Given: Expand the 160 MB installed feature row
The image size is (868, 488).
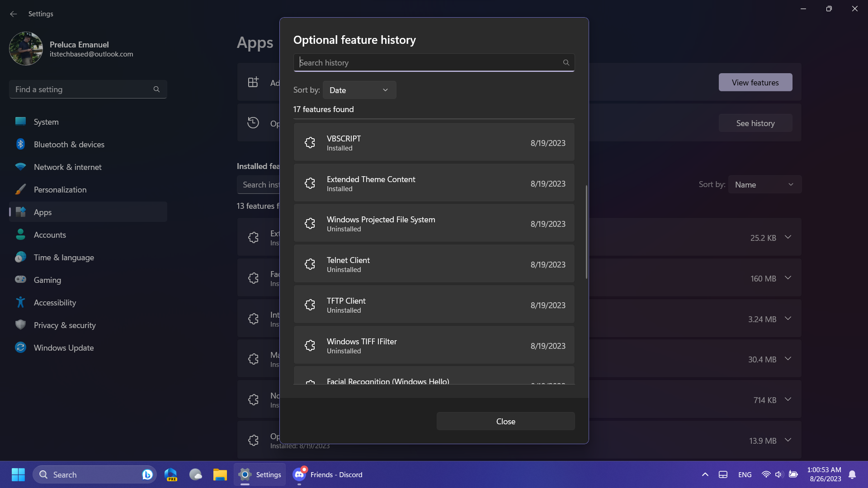Looking at the screenshot, I should click(788, 278).
